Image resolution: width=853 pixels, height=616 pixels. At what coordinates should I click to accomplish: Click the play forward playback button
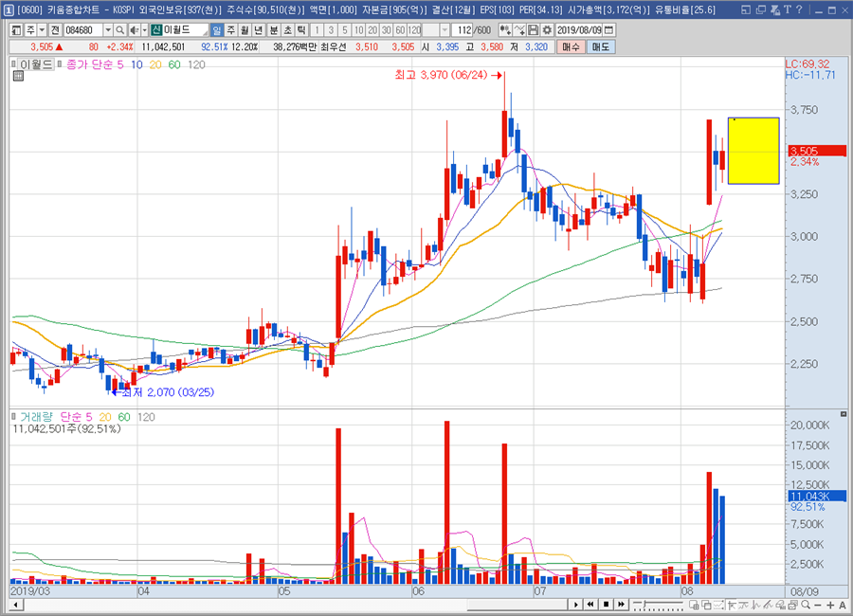click(x=576, y=605)
